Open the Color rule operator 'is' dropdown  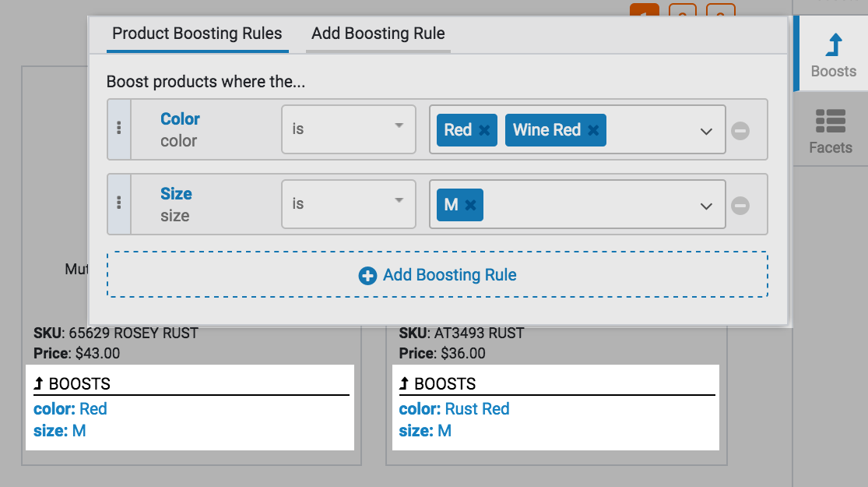tap(348, 129)
